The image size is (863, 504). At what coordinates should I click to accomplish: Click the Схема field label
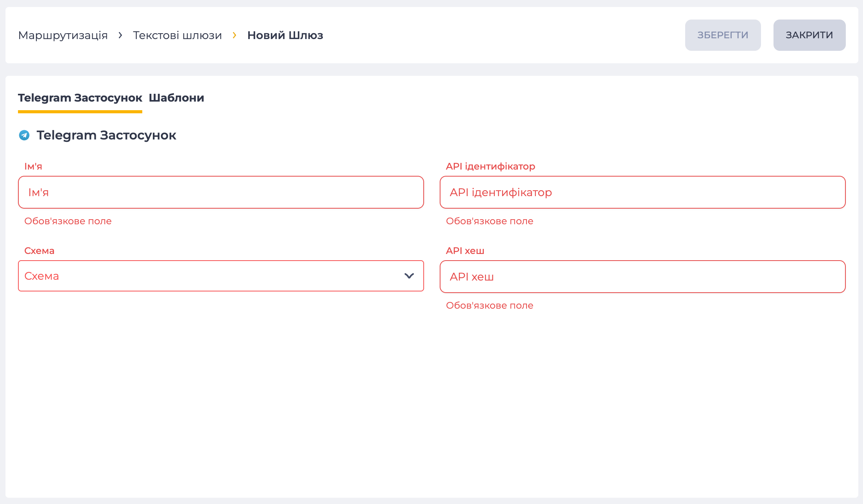point(39,251)
